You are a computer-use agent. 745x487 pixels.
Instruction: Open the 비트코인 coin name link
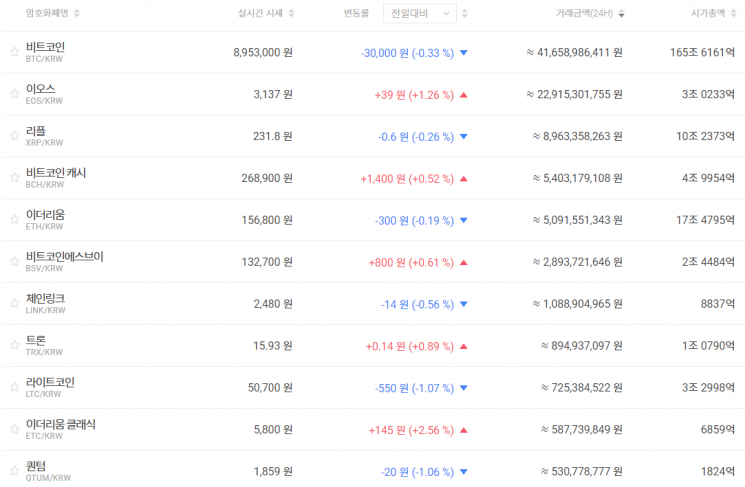45,47
